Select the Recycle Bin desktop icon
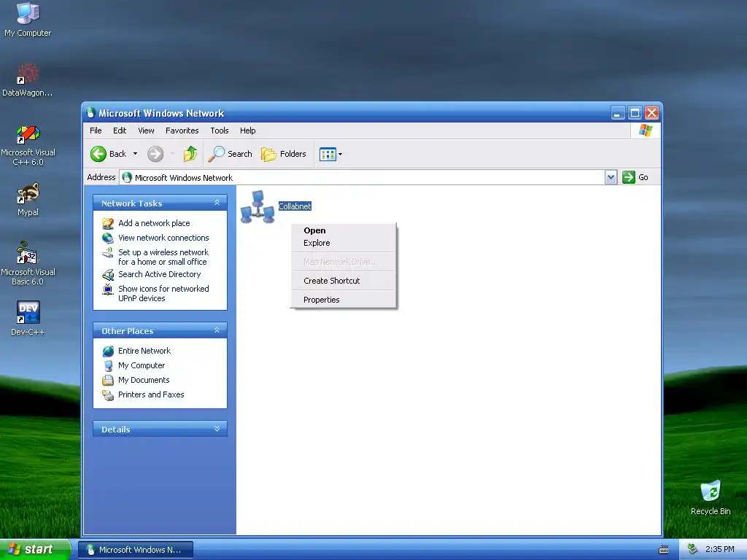The height and width of the screenshot is (560, 747). (x=711, y=497)
